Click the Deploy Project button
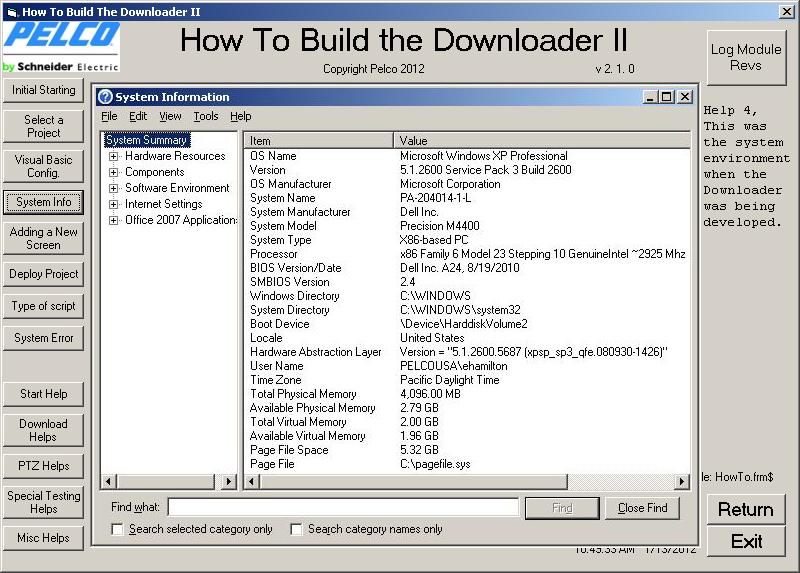Viewport: 800px width, 573px height. [43, 274]
